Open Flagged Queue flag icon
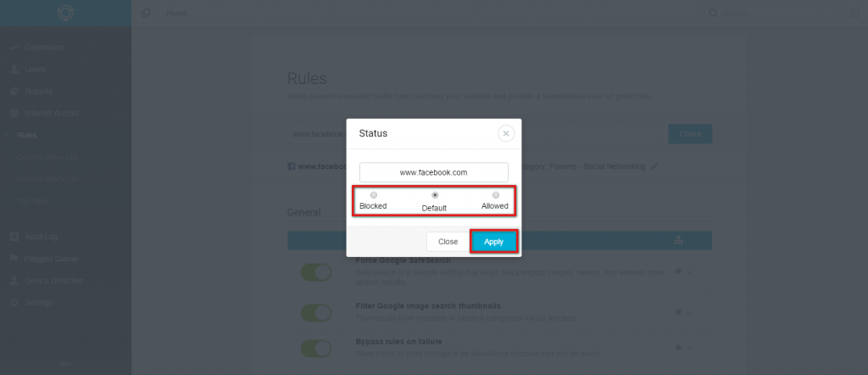 point(14,259)
